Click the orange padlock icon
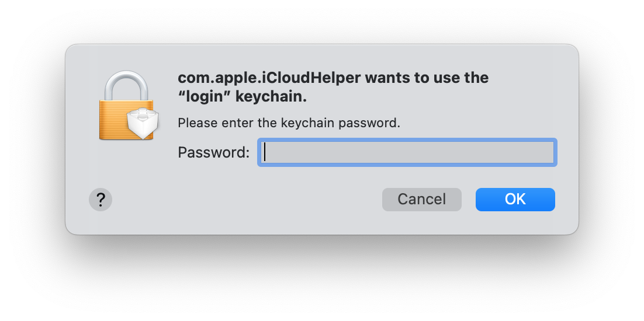644x321 pixels. (127, 106)
